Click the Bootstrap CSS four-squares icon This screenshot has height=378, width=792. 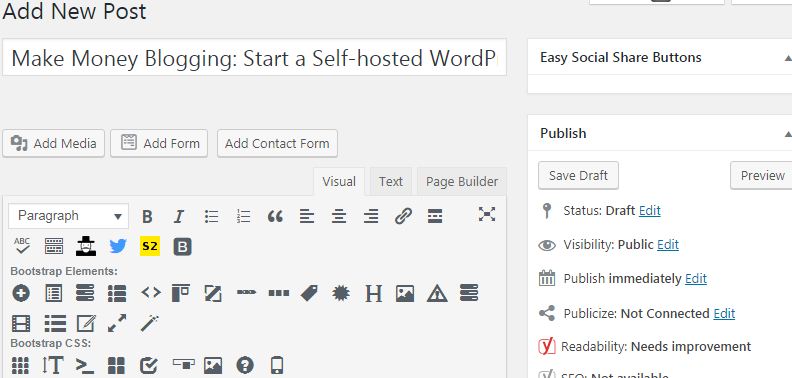116,365
